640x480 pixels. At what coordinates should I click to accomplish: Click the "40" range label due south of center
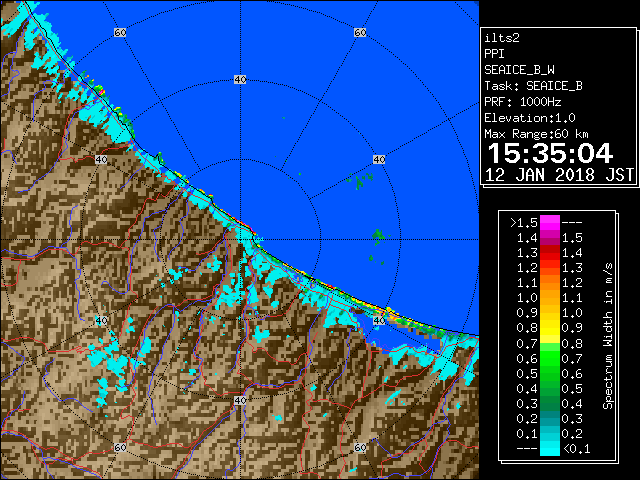[x=240, y=400]
